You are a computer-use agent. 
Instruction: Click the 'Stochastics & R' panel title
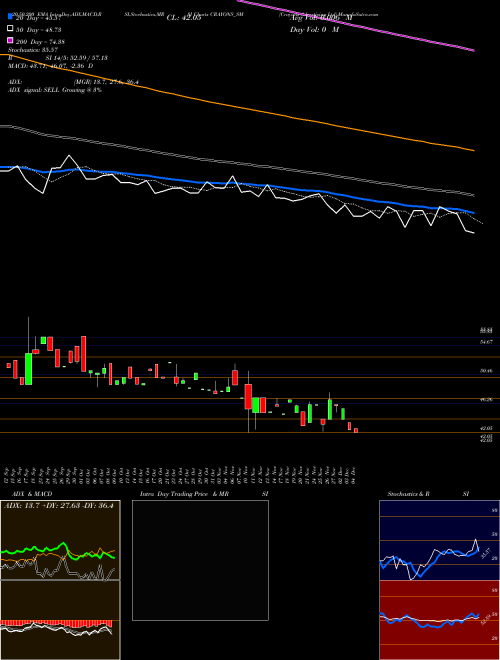pyautogui.click(x=409, y=494)
